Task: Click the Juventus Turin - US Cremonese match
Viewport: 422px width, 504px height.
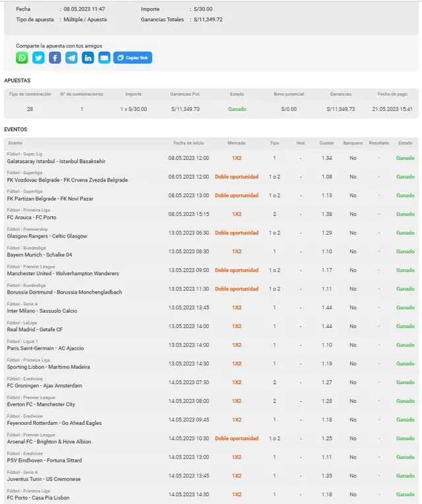Action: pos(44,479)
